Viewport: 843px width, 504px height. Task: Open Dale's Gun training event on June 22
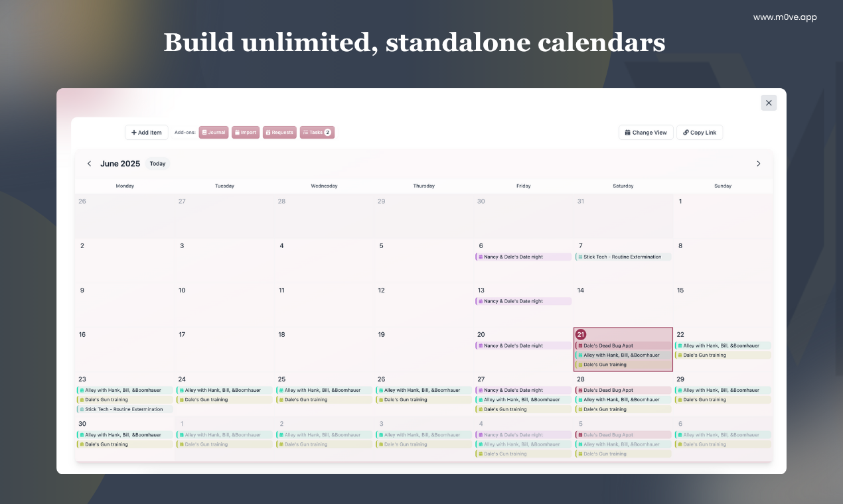tap(723, 355)
